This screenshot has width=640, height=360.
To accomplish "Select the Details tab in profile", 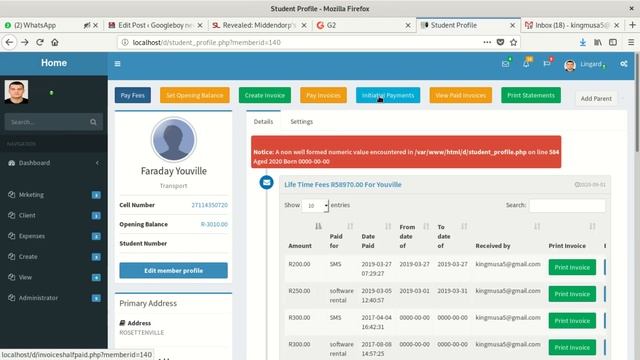I will 263,122.
